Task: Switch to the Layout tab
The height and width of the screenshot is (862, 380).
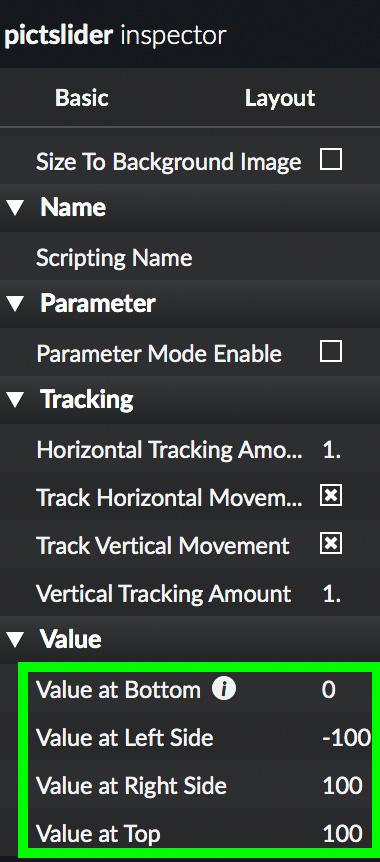Action: (x=280, y=98)
